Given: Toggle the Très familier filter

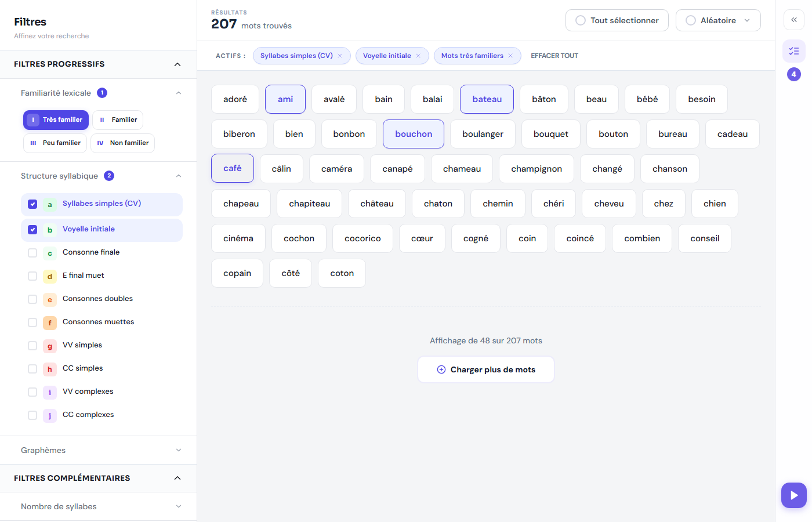Looking at the screenshot, I should [x=56, y=120].
